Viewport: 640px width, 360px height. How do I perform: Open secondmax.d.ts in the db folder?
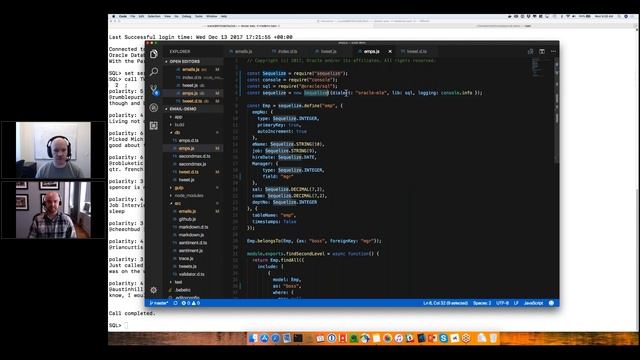193,156
